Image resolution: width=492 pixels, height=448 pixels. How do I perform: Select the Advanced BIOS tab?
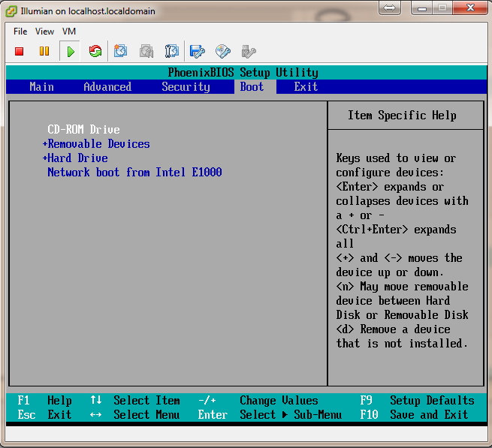pos(107,87)
